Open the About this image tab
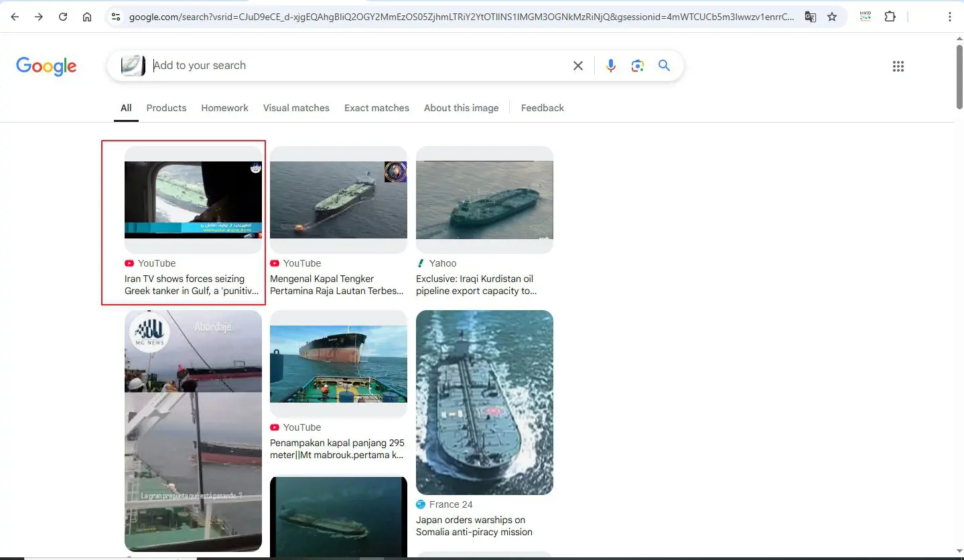Viewport: 964px width, 560px height. (x=461, y=108)
